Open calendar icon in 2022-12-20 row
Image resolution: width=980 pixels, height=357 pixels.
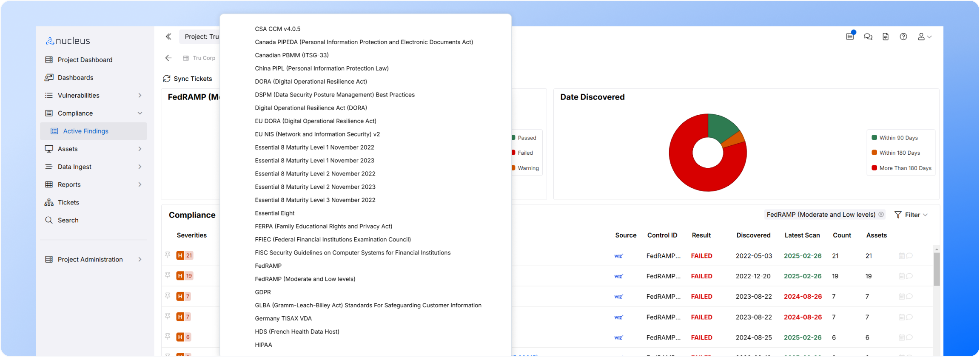coord(901,276)
